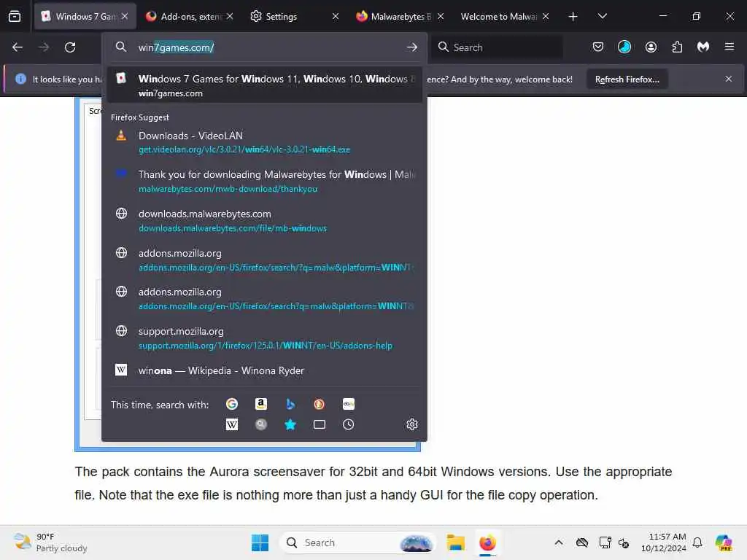Open the Malwarebytes Browser Guard extension
The height and width of the screenshot is (560, 747).
pos(703,47)
